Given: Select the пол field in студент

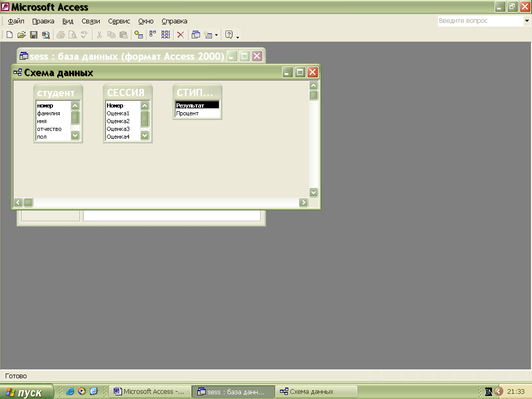Looking at the screenshot, I should (x=54, y=137).
